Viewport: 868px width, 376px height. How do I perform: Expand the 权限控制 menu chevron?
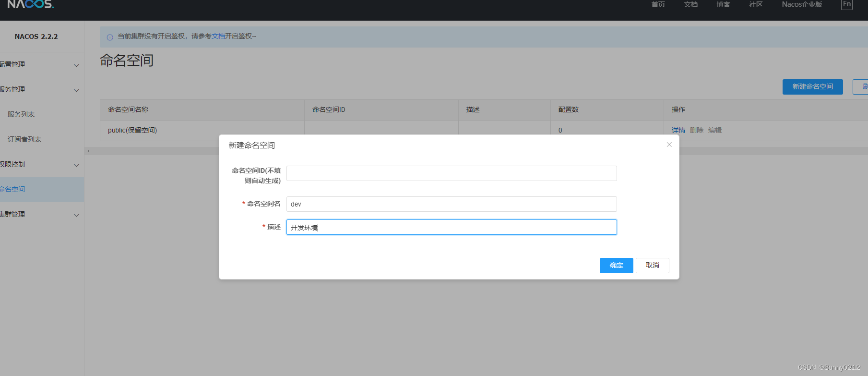coord(76,165)
